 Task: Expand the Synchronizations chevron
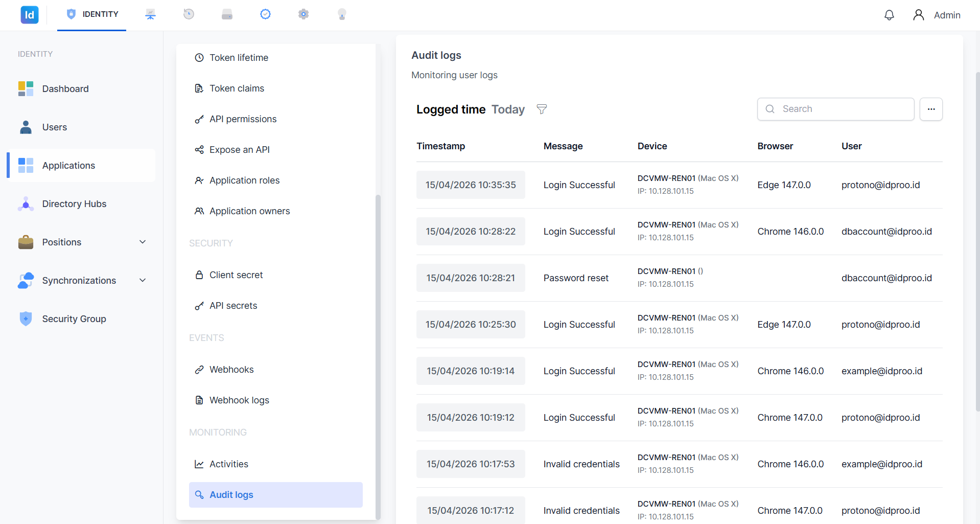tap(143, 280)
